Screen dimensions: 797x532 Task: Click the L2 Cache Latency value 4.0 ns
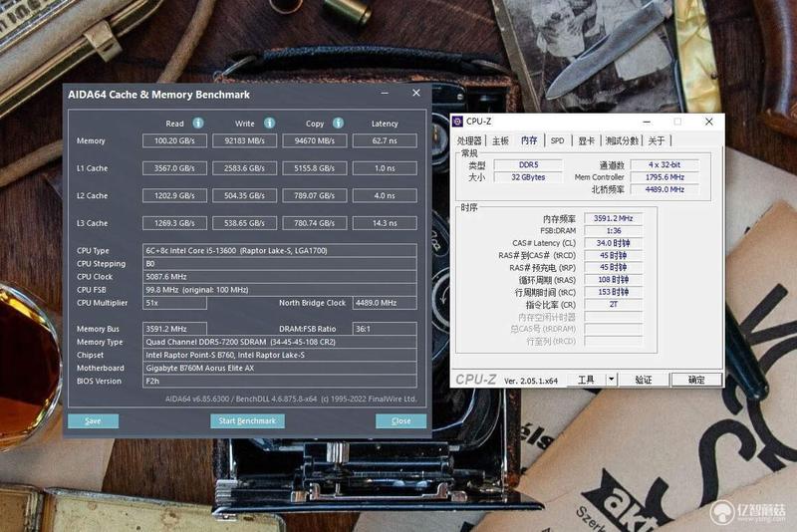click(385, 195)
